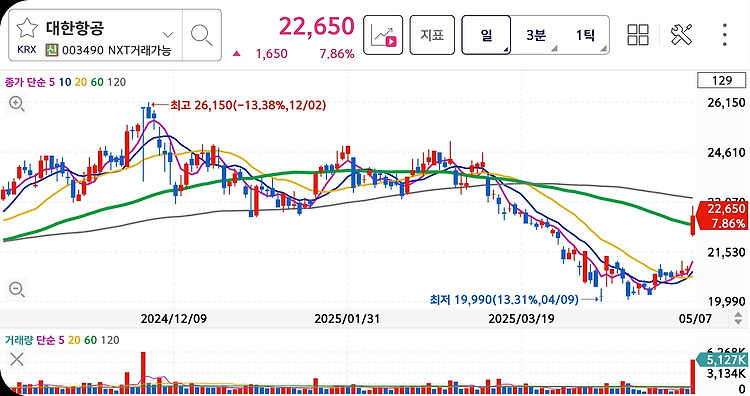Click the current price 22,650 header value
This screenshot has height=396, width=750.
[x=317, y=26]
